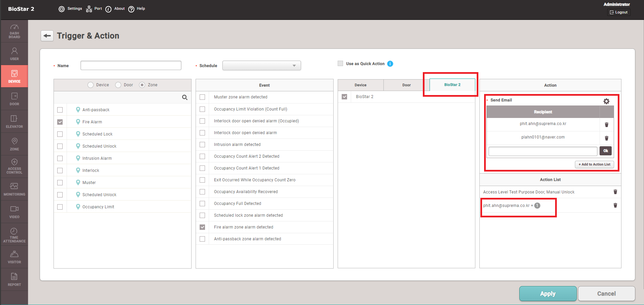Screen dimensions: 644x305
Task: Check Exit Occurred While Occupancy Count Zero
Action: tap(202, 180)
